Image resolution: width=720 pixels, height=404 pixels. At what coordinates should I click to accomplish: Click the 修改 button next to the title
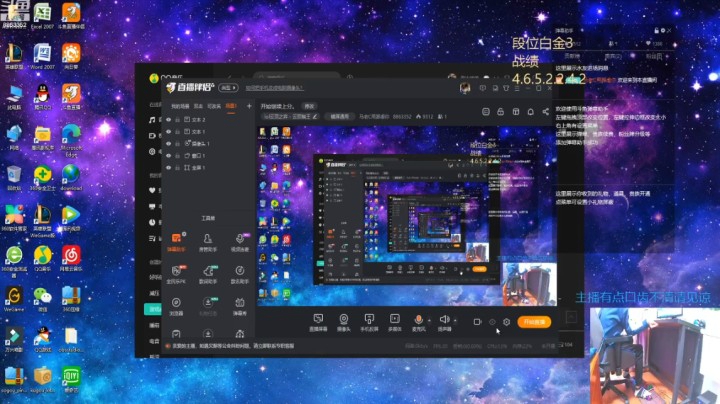click(x=309, y=106)
